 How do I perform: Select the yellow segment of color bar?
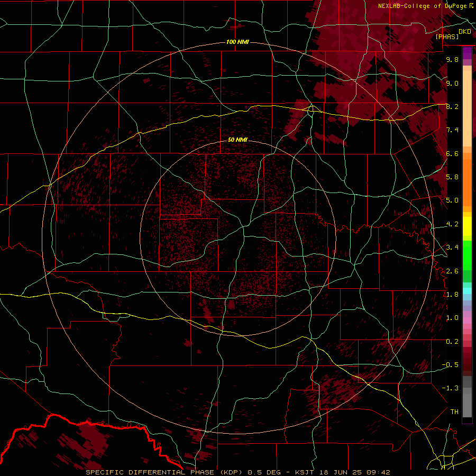467,226
